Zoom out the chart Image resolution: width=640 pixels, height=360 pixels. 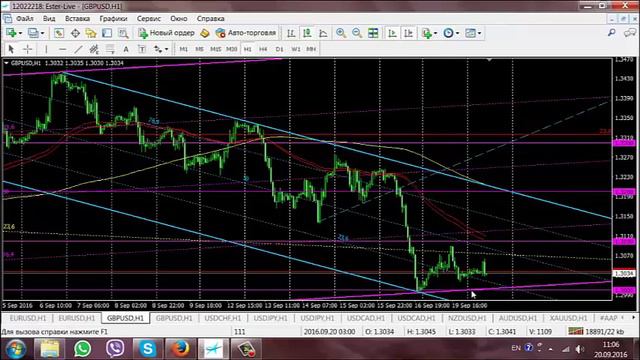tap(357, 33)
